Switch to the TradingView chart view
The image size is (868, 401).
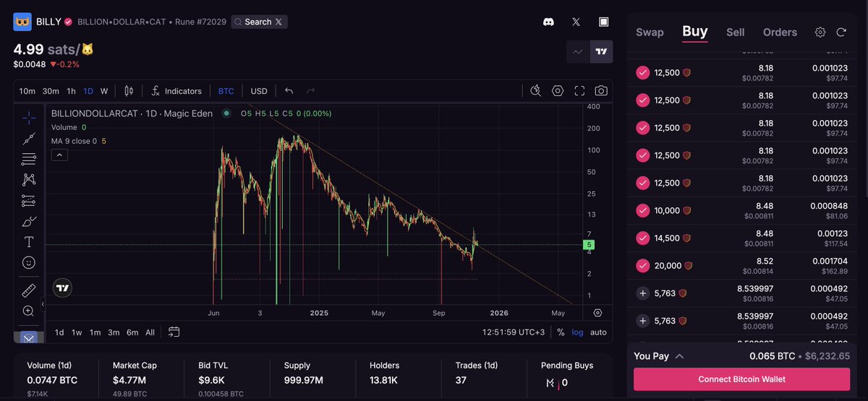coord(601,51)
